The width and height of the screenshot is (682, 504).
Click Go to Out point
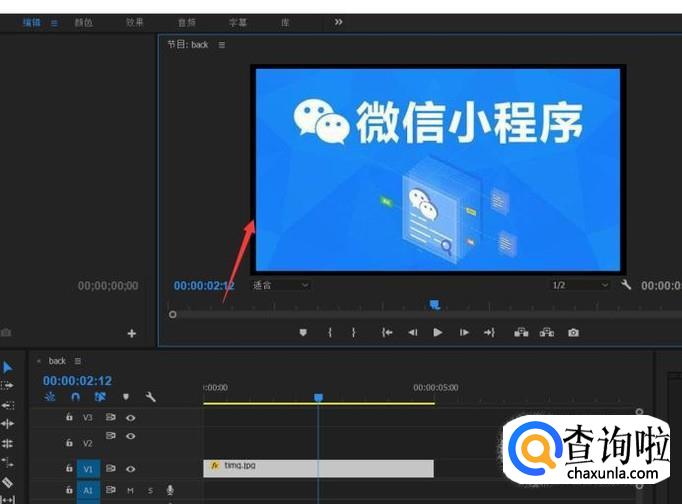[x=489, y=333]
